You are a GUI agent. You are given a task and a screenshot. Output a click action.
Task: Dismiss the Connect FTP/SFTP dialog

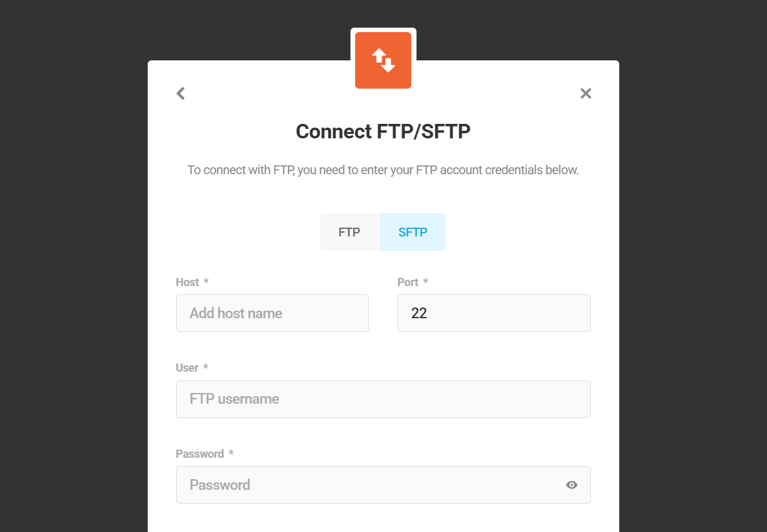click(x=585, y=93)
